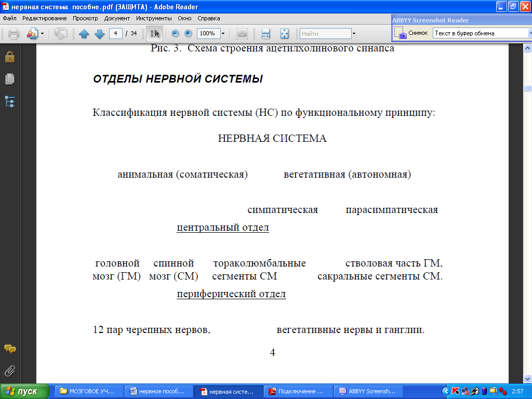Zoom out with minus button

point(175,33)
